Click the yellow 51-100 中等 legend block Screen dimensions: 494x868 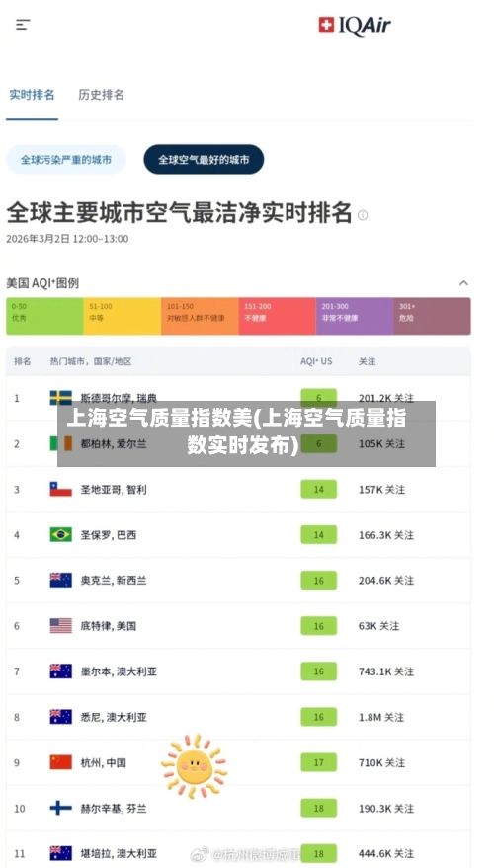coord(123,316)
